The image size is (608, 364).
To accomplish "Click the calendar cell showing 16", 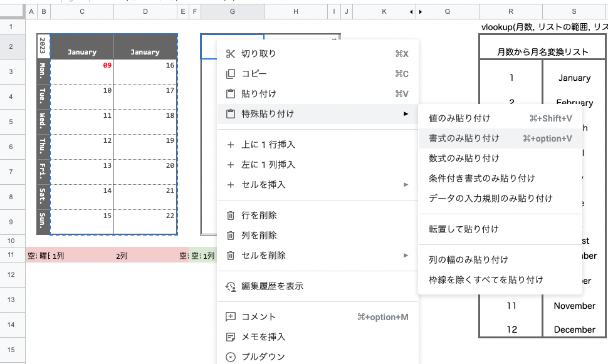I will pos(145,71).
